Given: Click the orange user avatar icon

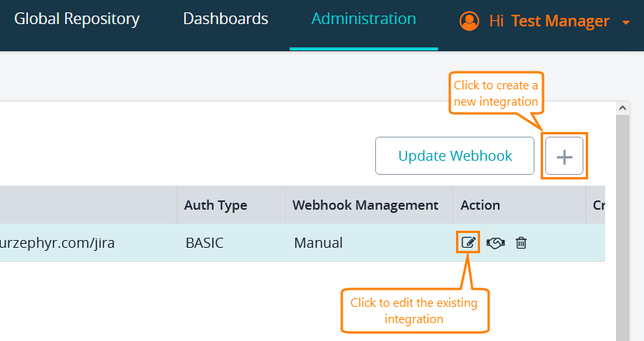Looking at the screenshot, I should pos(469,21).
